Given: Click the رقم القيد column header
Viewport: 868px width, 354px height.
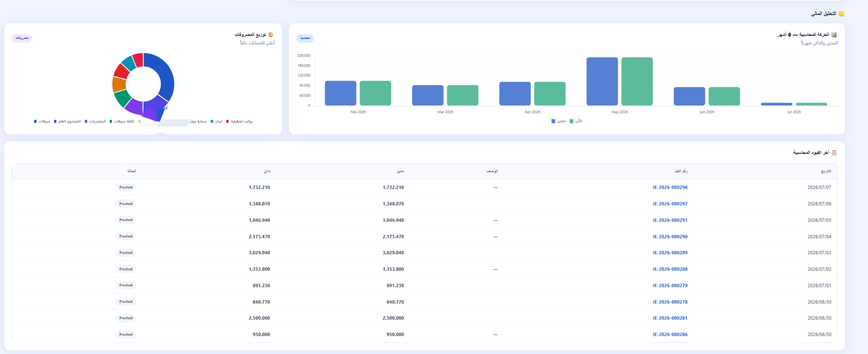Looking at the screenshot, I should tap(681, 171).
